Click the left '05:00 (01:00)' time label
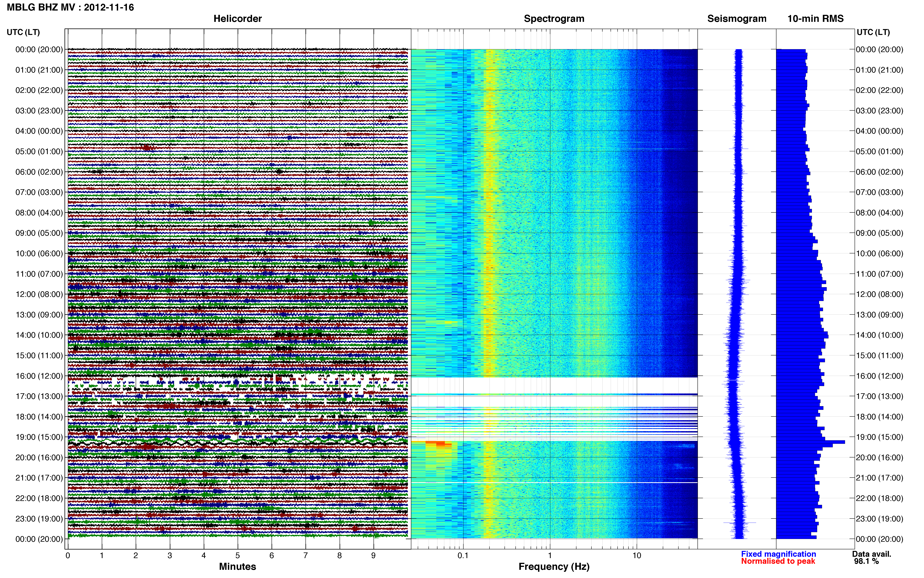The width and height of the screenshot is (924, 578). [x=39, y=151]
